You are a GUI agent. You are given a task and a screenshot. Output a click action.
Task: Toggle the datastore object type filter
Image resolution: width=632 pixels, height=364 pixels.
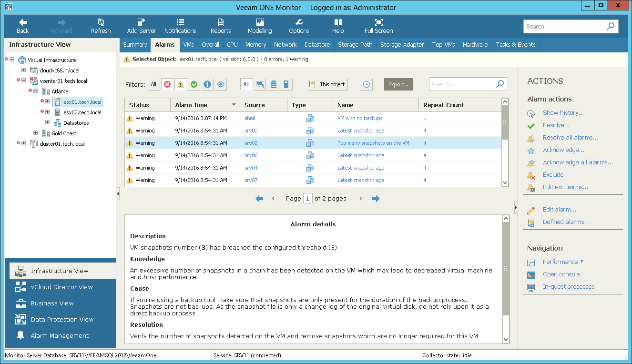(x=274, y=84)
